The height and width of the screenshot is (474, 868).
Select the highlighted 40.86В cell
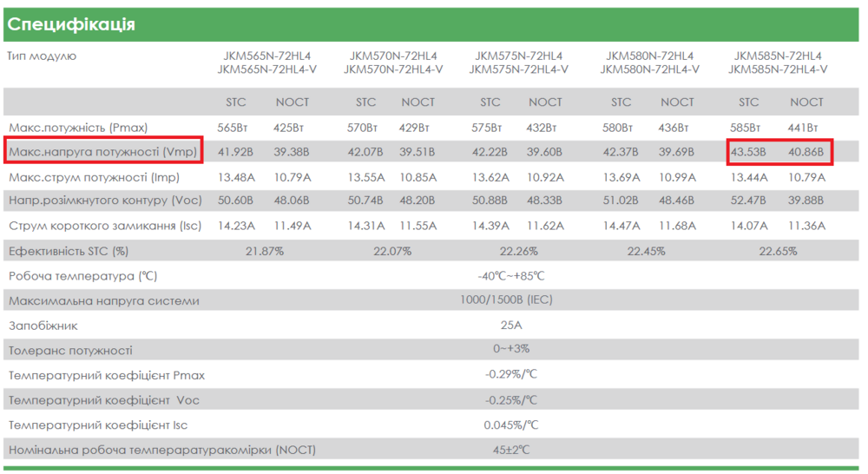(806, 152)
